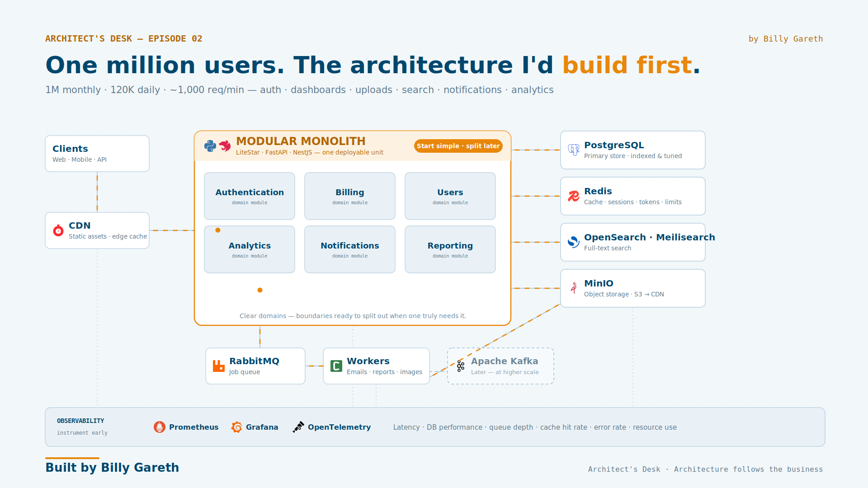Click the Workers title text
Viewport: 868px width, 488px height.
pyautogui.click(x=368, y=361)
